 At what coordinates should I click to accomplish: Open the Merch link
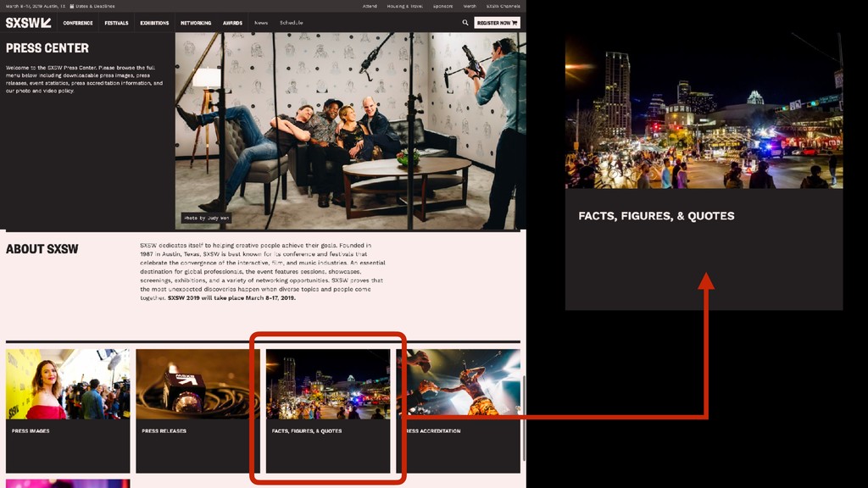pyautogui.click(x=470, y=6)
